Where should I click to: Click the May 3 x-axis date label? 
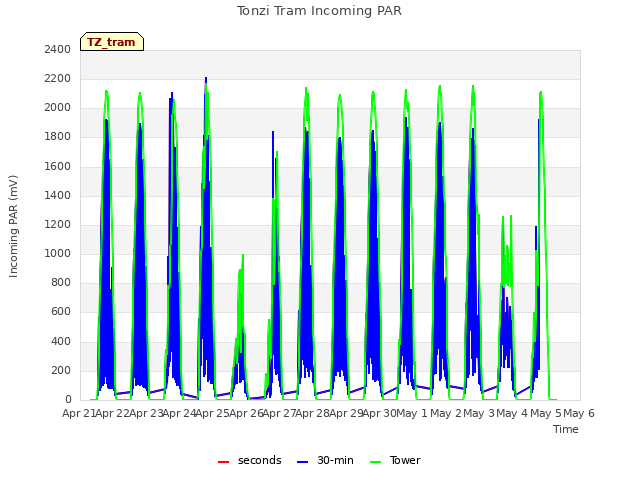pos(479,413)
